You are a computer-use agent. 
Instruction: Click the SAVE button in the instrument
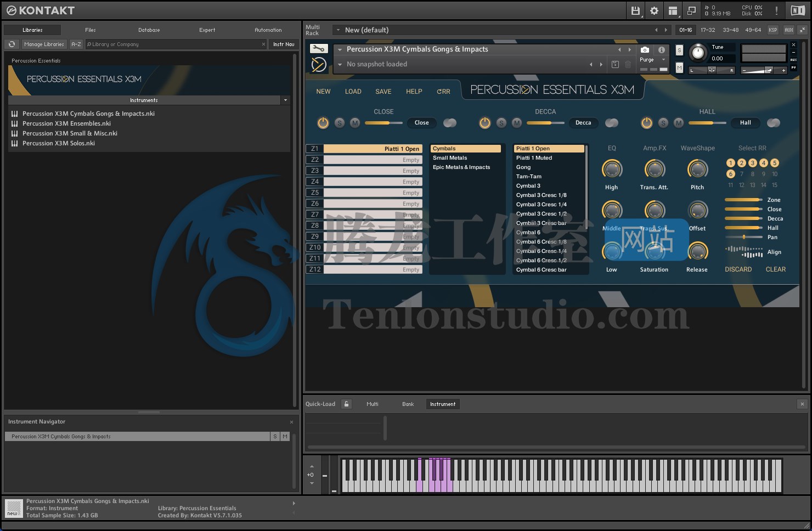pyautogui.click(x=384, y=92)
